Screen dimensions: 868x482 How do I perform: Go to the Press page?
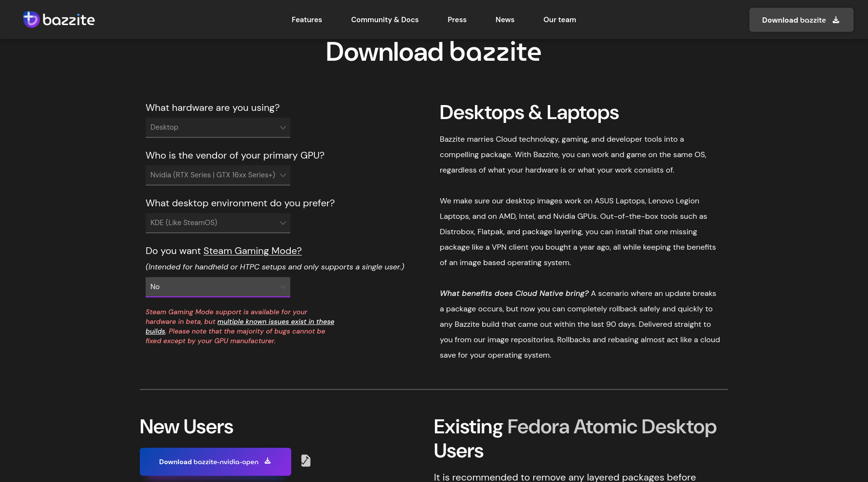457,20
